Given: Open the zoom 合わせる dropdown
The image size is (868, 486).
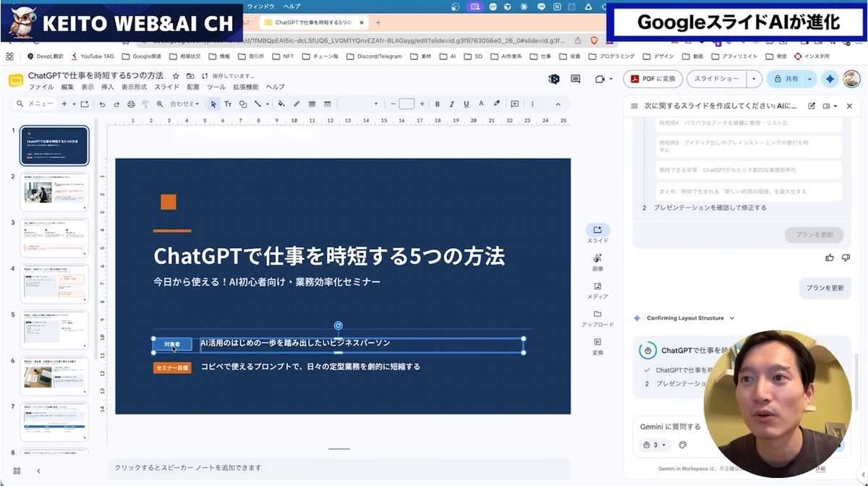Looking at the screenshot, I should (184, 104).
